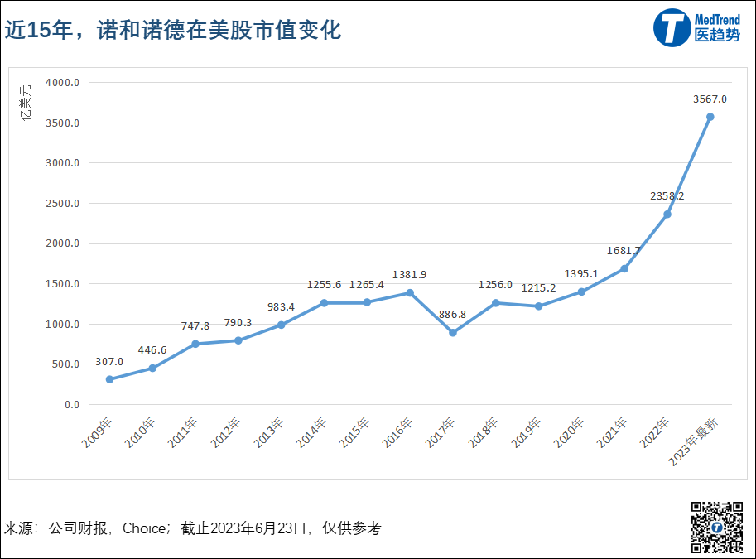Click the 亿美元 y-axis unit label
This screenshot has width=756, height=559.
coord(25,102)
